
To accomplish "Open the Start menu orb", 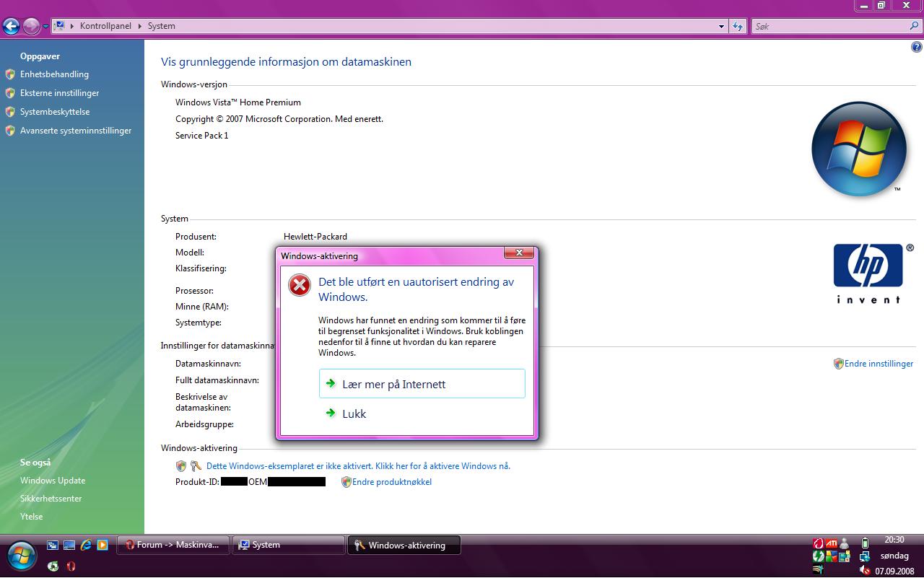I will pyautogui.click(x=22, y=556).
